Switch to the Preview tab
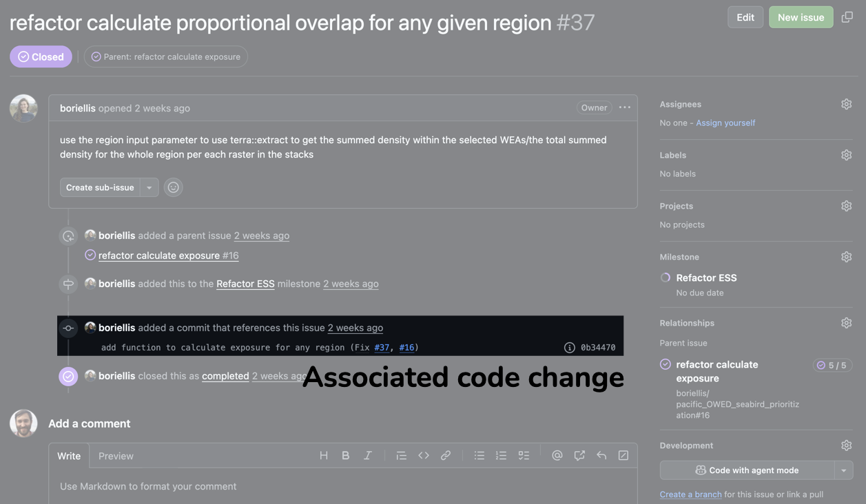 116,456
